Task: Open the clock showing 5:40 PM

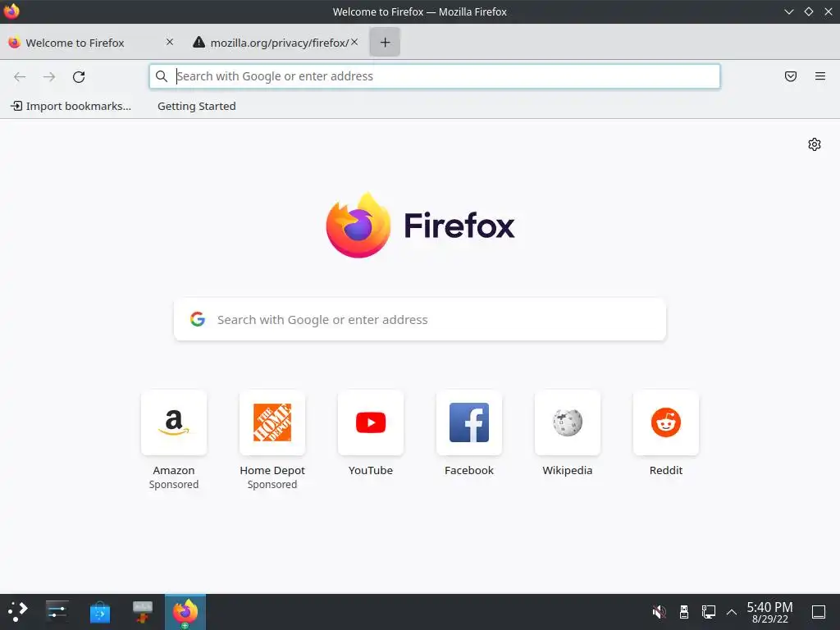Action: pos(769,612)
